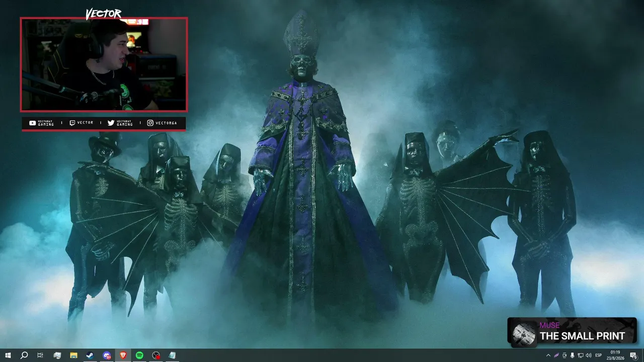This screenshot has height=362, width=644.
Task: Open the Meet Now camera tray icon
Action: coord(565,355)
